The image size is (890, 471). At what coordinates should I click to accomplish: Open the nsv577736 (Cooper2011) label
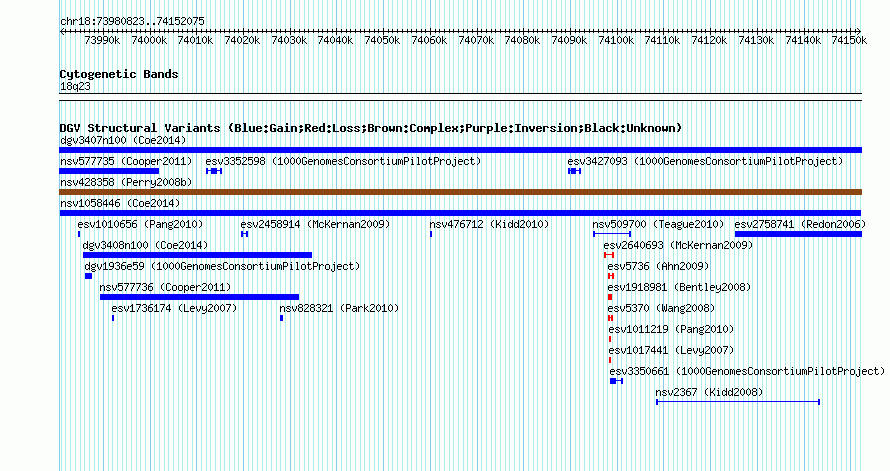point(165,287)
